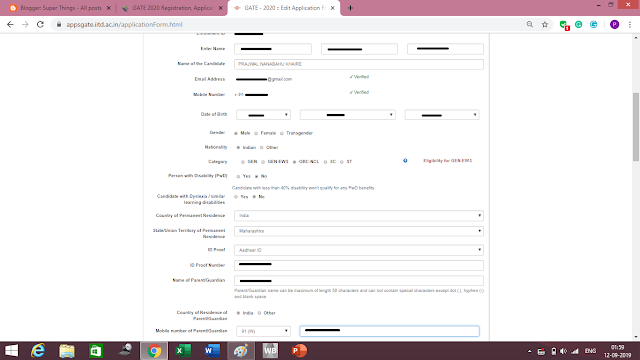Viewport: 640px width, 360px height.
Task: Open the ID Proof type dropdown
Action: [359, 250]
